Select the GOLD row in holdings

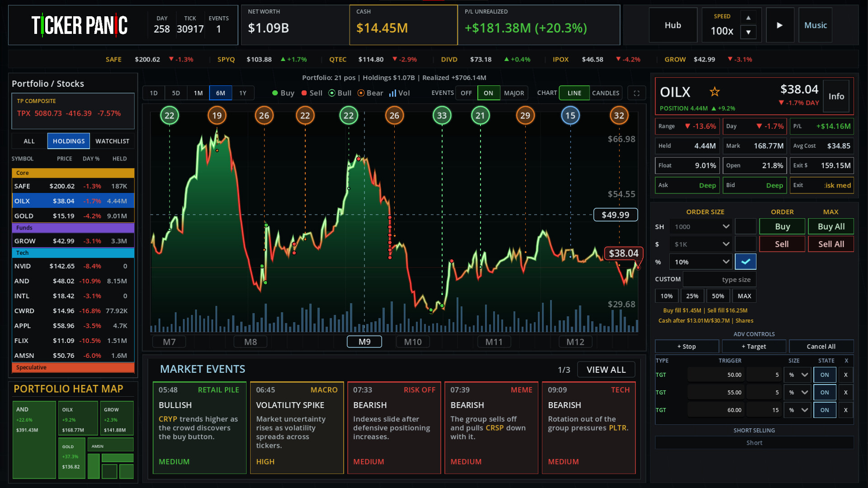coord(73,216)
